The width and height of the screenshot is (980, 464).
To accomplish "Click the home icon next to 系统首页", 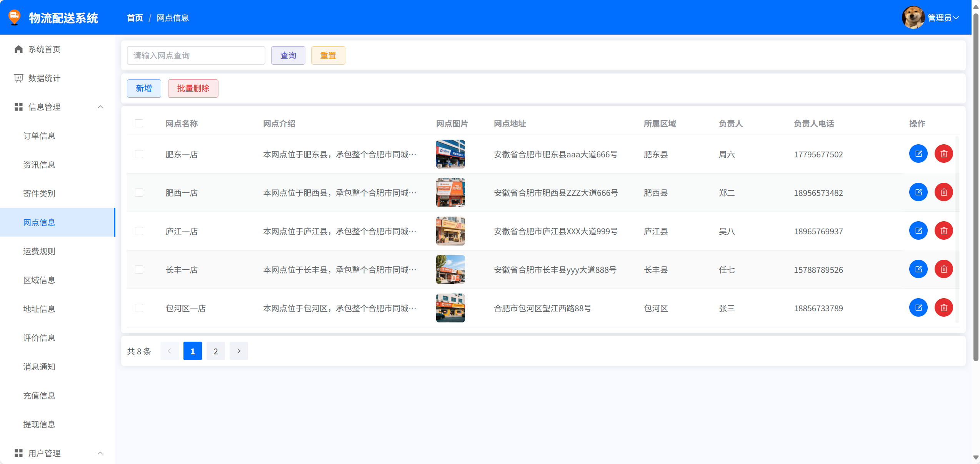I will [18, 49].
